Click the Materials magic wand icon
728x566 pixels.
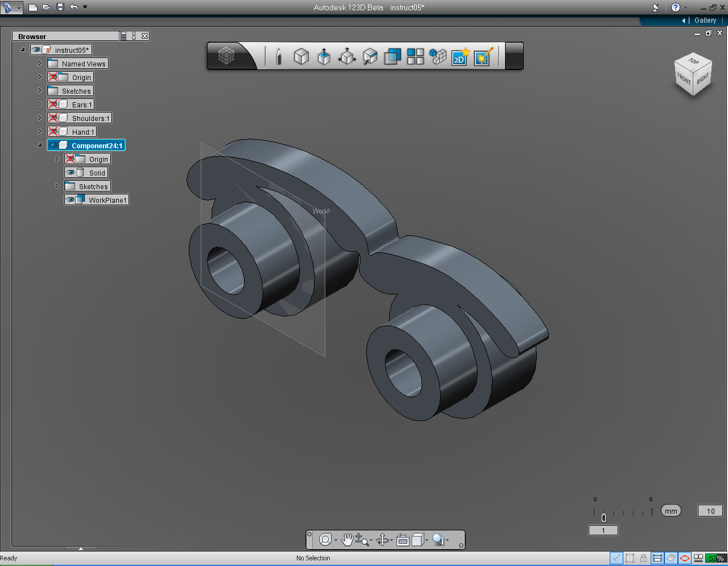(x=483, y=56)
